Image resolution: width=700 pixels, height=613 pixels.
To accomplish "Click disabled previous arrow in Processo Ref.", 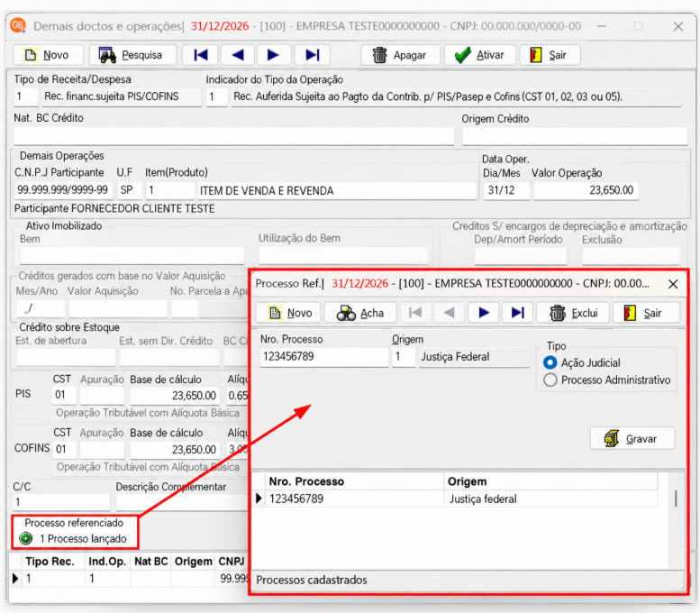I will coord(450,313).
